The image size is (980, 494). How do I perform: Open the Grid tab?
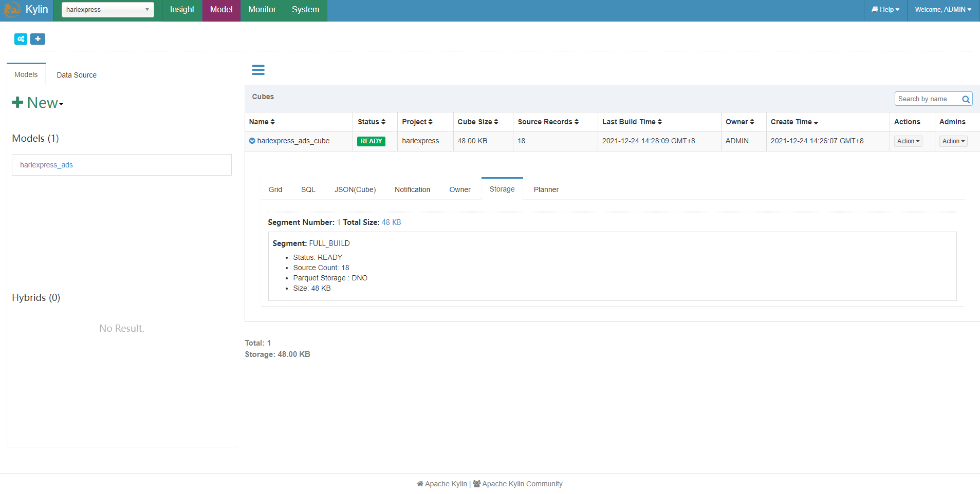coord(275,189)
